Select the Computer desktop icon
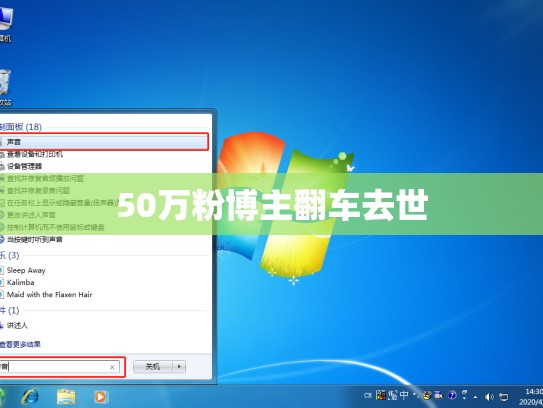Viewport: 543px width, 408px height. click(6, 23)
